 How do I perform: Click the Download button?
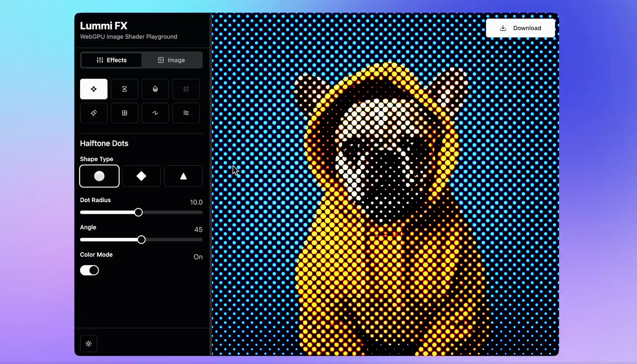pos(520,28)
